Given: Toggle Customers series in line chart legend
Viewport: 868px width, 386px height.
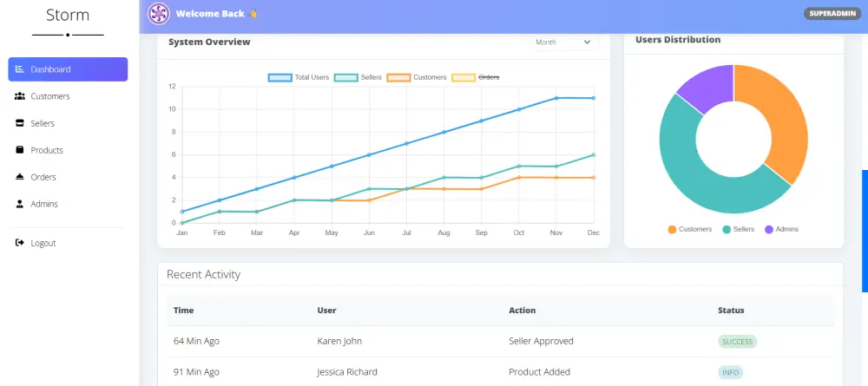Looking at the screenshot, I should pos(417,77).
